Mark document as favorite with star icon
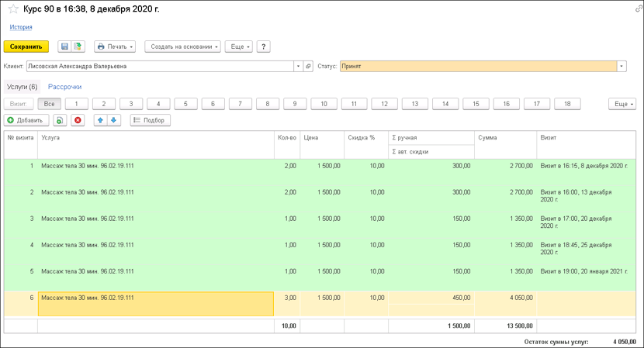The image size is (644, 348). [12, 9]
